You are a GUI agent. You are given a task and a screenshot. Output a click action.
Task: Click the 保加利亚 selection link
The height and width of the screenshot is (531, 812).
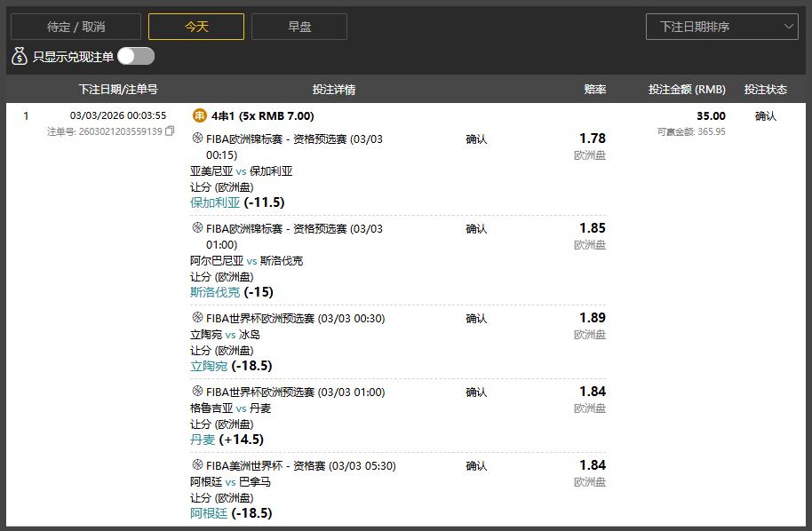tap(215, 202)
